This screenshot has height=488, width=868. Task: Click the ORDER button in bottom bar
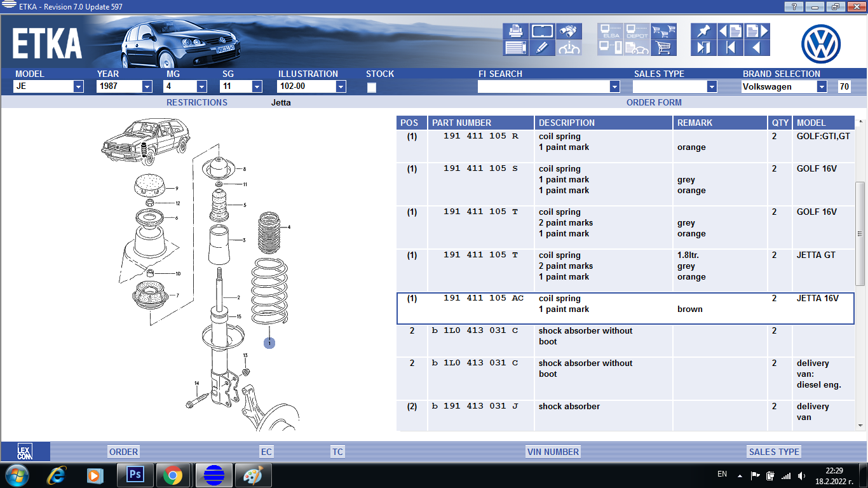[x=123, y=452]
